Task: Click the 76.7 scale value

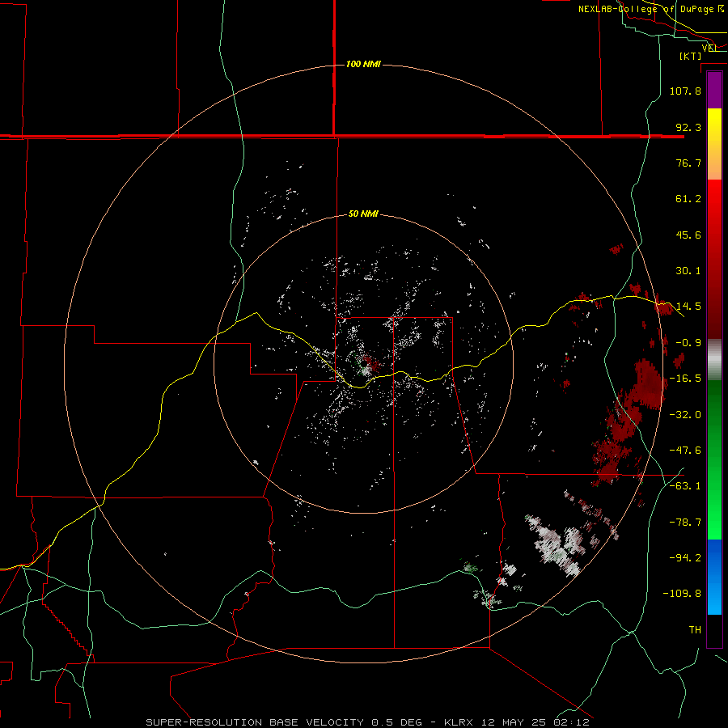Action: (x=688, y=163)
